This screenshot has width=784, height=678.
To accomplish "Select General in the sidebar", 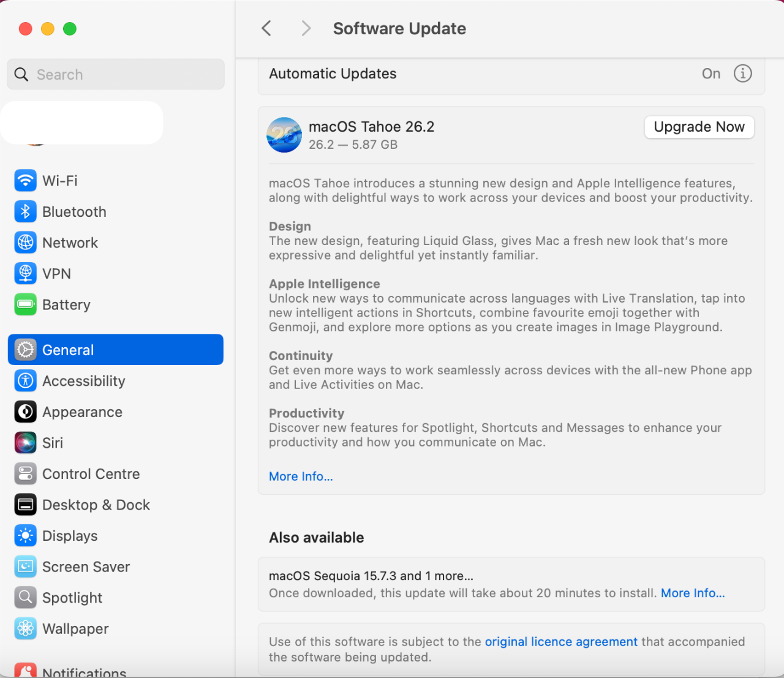I will [115, 350].
